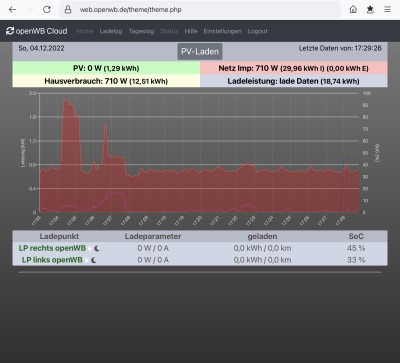Click 0,0 kWh / 0,0 km for LP rechts

262,248
